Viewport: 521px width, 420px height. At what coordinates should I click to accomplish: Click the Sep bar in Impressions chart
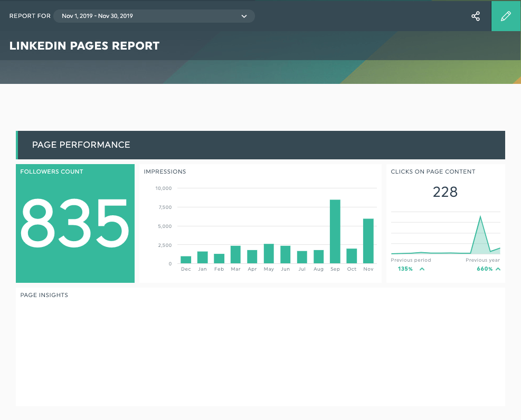[335, 232]
